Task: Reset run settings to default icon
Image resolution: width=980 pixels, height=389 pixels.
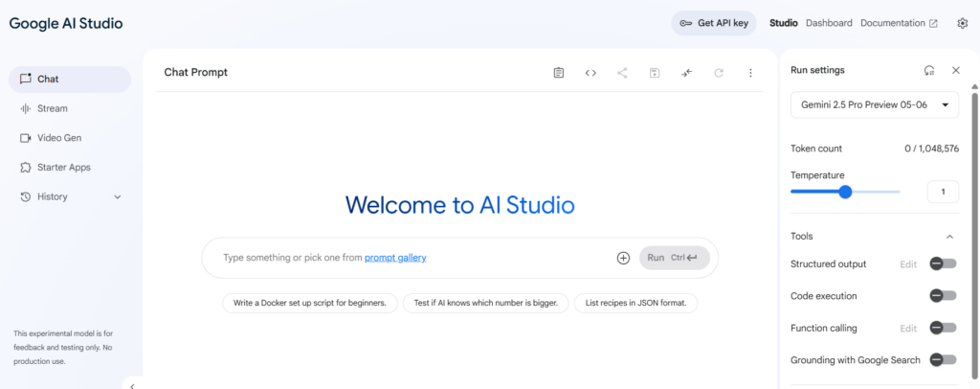Action: 929,70
